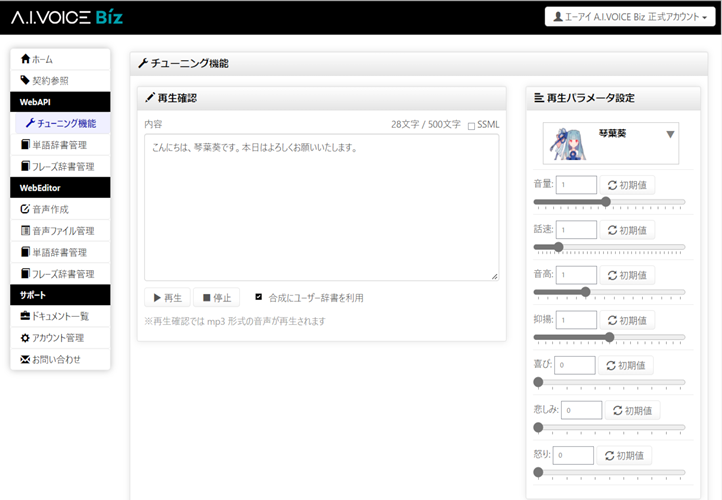Enable the SSML checkbox
722x500 pixels.
(x=471, y=126)
